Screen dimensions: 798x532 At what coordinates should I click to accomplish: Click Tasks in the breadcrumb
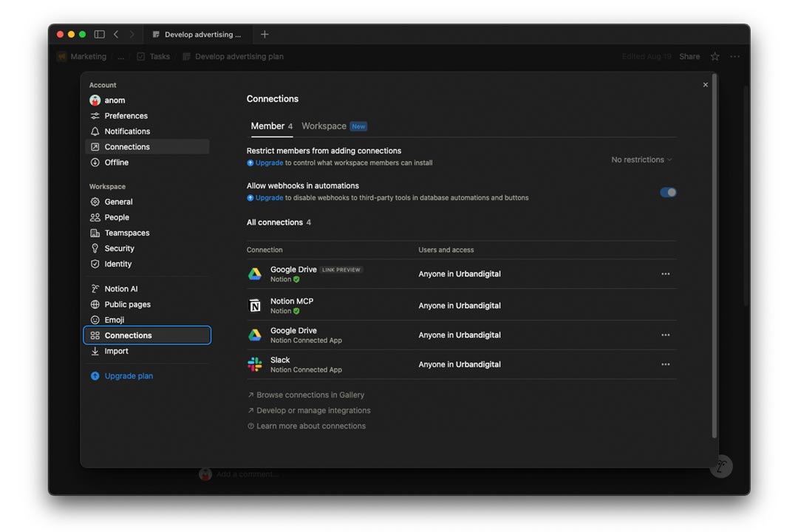pyautogui.click(x=154, y=56)
